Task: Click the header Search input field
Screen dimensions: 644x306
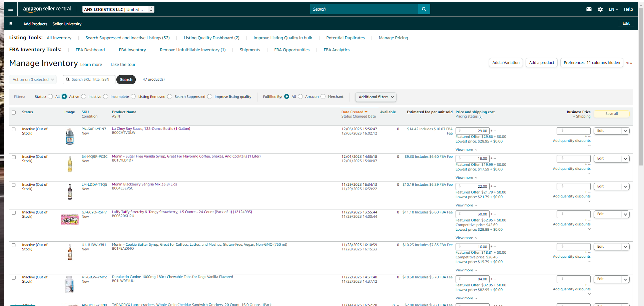Action: (x=364, y=9)
